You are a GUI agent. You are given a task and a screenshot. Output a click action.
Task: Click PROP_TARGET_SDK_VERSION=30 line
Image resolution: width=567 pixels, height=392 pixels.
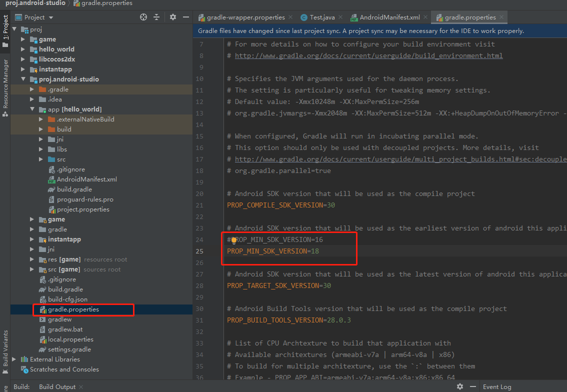[279, 285]
